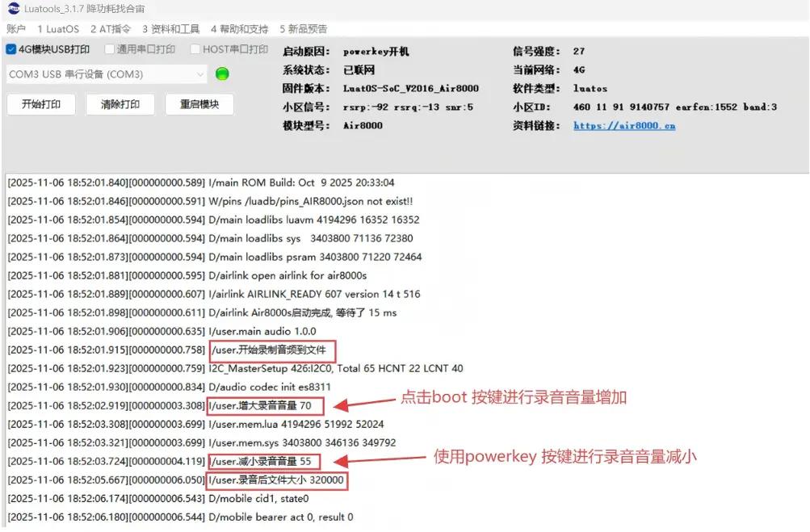
Task: Select the Air8000 module model value
Action: click(x=363, y=125)
